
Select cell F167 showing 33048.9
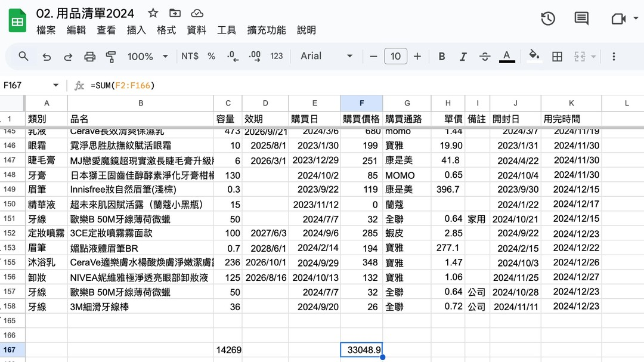(x=361, y=350)
